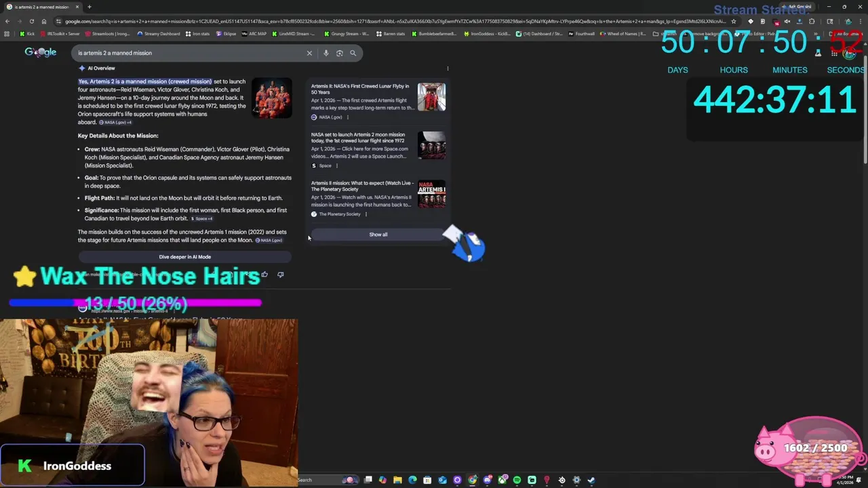The height and width of the screenshot is (488, 868).
Task: Open Microsoft Edge from the taskbar
Action: 412,480
